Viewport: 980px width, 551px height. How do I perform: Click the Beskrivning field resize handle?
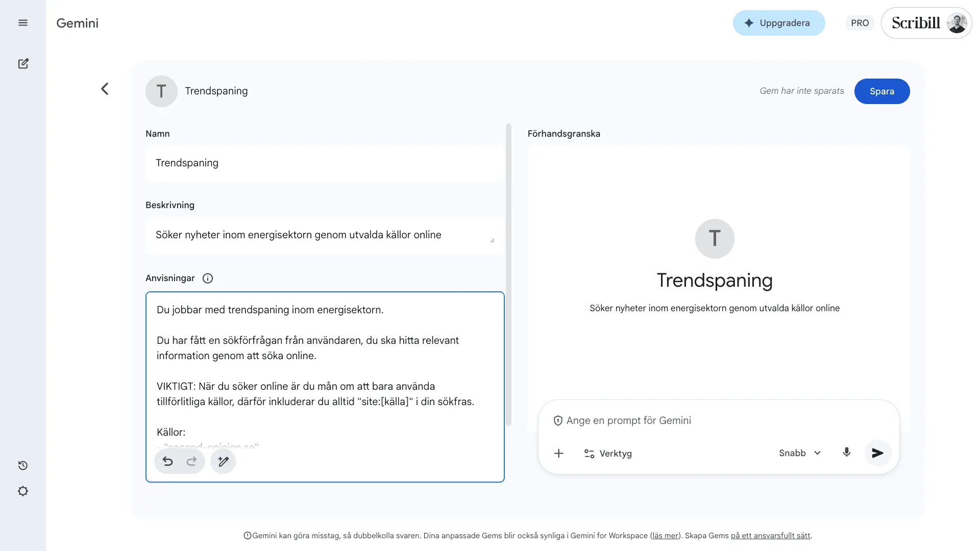click(492, 240)
